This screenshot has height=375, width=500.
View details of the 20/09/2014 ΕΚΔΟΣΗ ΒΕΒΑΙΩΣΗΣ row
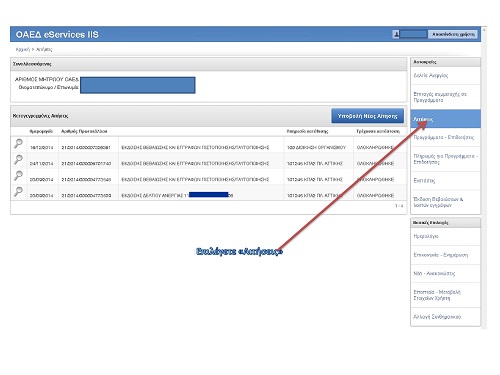[18, 176]
